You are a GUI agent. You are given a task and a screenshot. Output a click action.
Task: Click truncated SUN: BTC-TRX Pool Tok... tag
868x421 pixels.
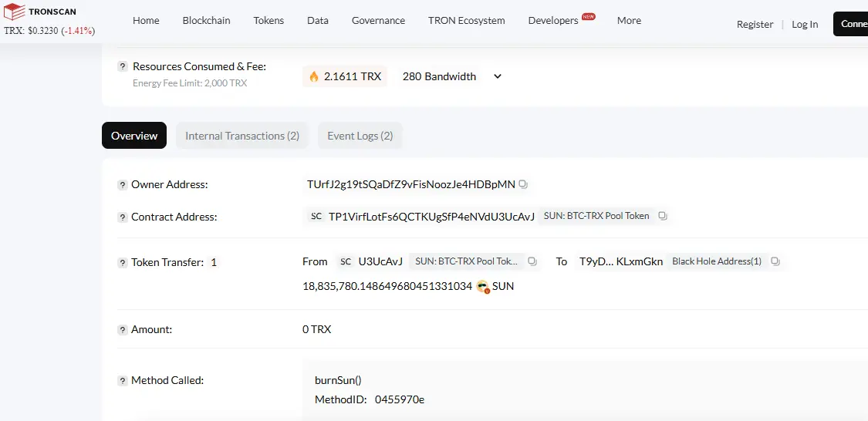tap(466, 261)
